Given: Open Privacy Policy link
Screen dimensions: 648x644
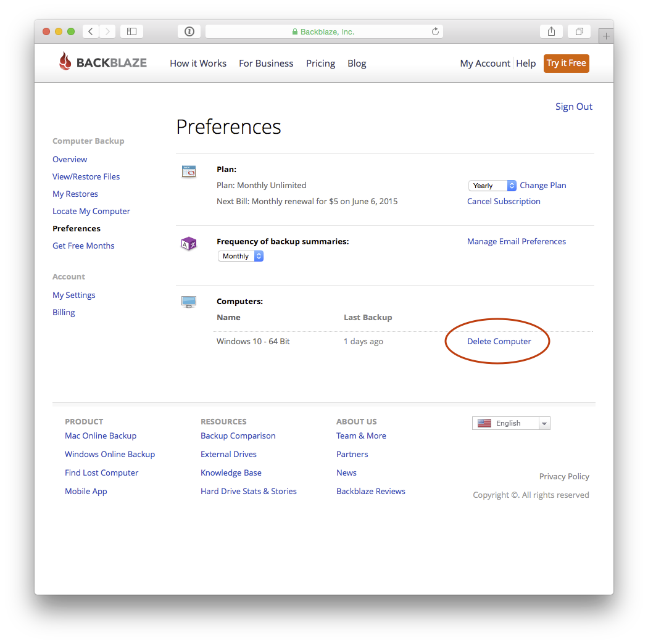Looking at the screenshot, I should (x=564, y=476).
